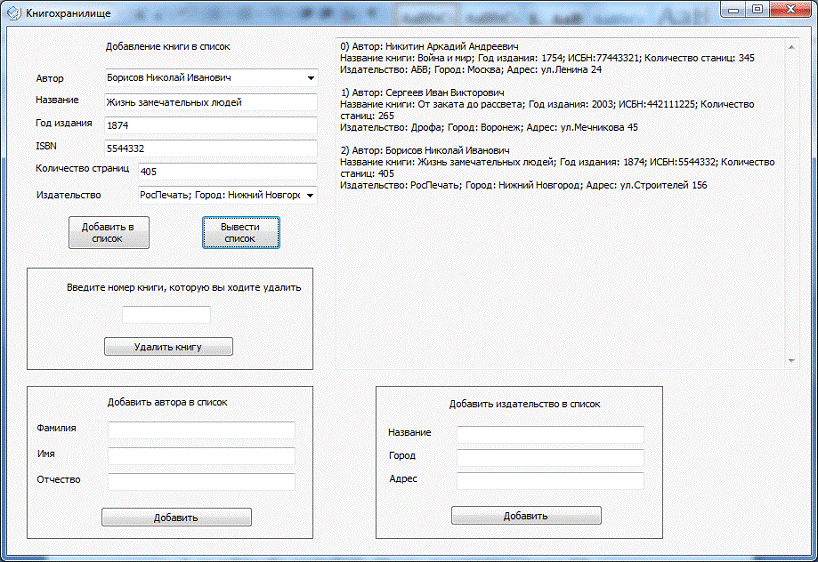
Task: Click entry 0 author Никитин Аркадий Андреевич
Action: 429,46
